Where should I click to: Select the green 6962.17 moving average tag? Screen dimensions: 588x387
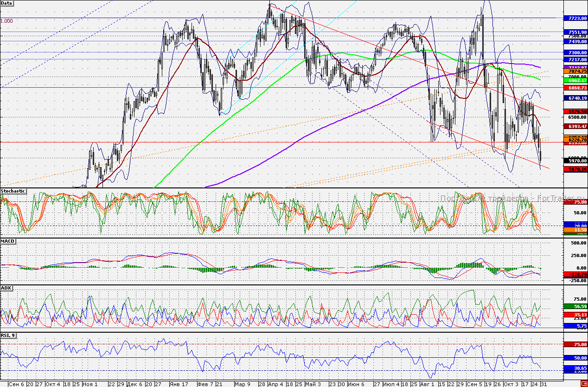pyautogui.click(x=575, y=80)
